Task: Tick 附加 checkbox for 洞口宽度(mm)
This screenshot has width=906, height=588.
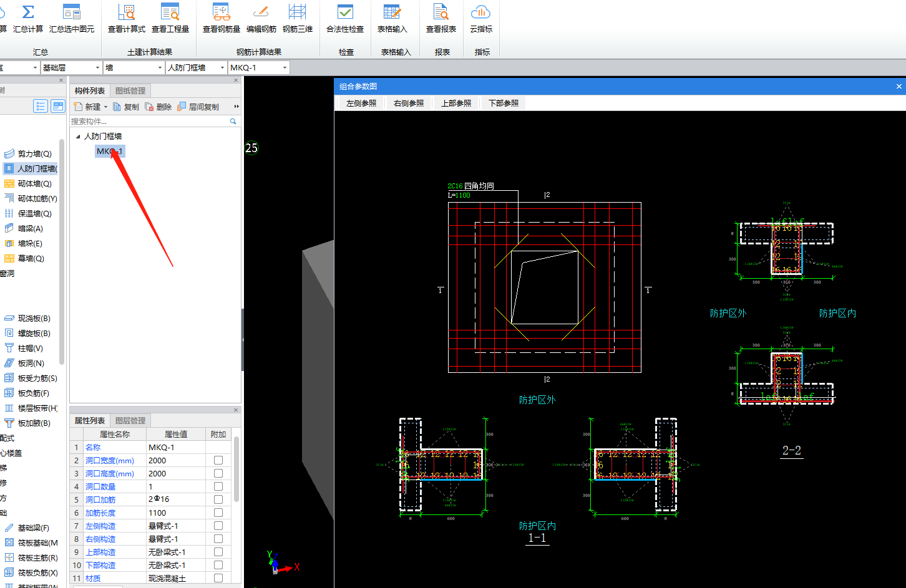Action: 218,460
